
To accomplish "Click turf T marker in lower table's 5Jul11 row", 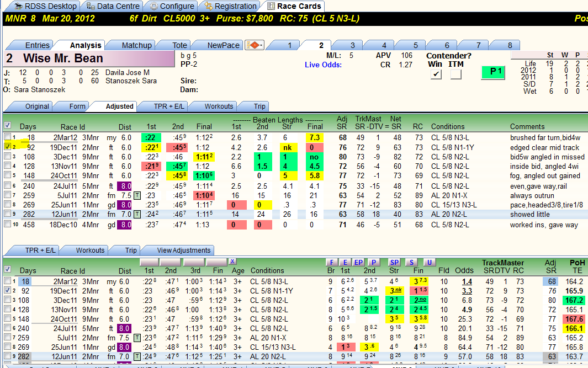I will (137, 338).
